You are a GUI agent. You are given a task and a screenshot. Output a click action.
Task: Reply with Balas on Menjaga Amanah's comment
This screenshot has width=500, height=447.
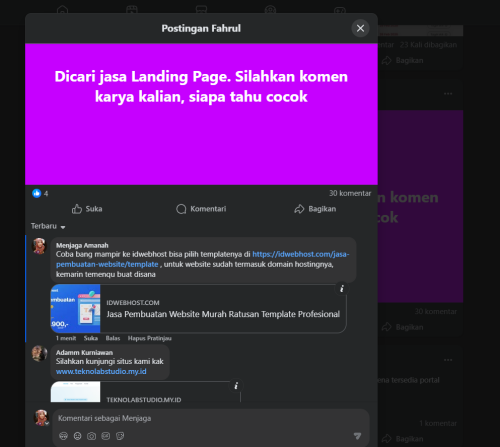click(113, 338)
